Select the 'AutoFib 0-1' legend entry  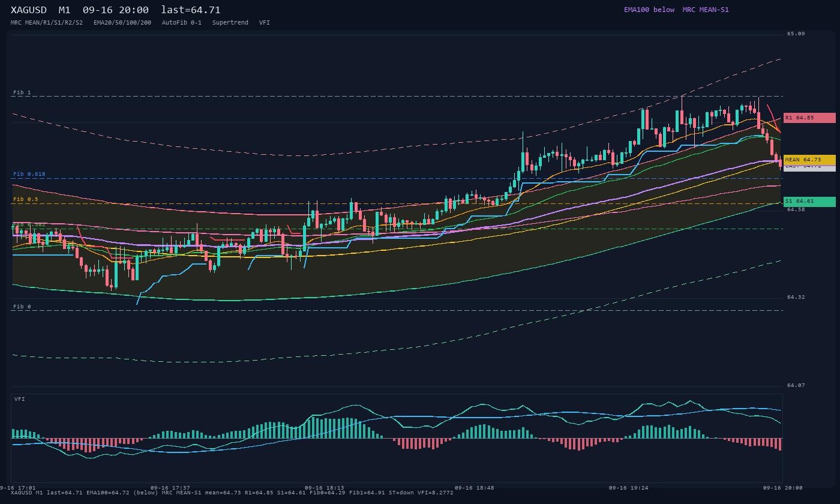182,23
